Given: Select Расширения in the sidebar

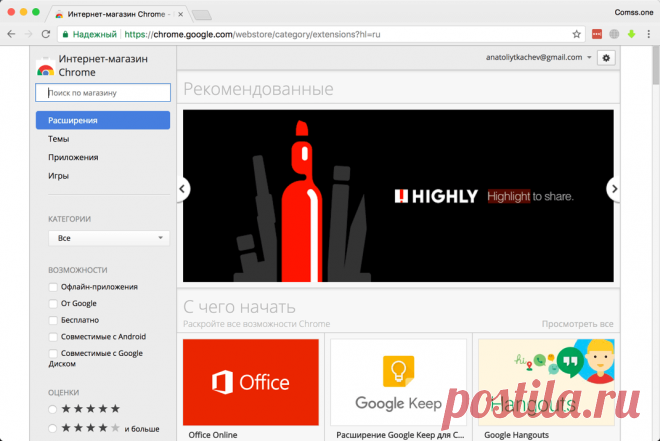Looking at the screenshot, I should pos(103,120).
